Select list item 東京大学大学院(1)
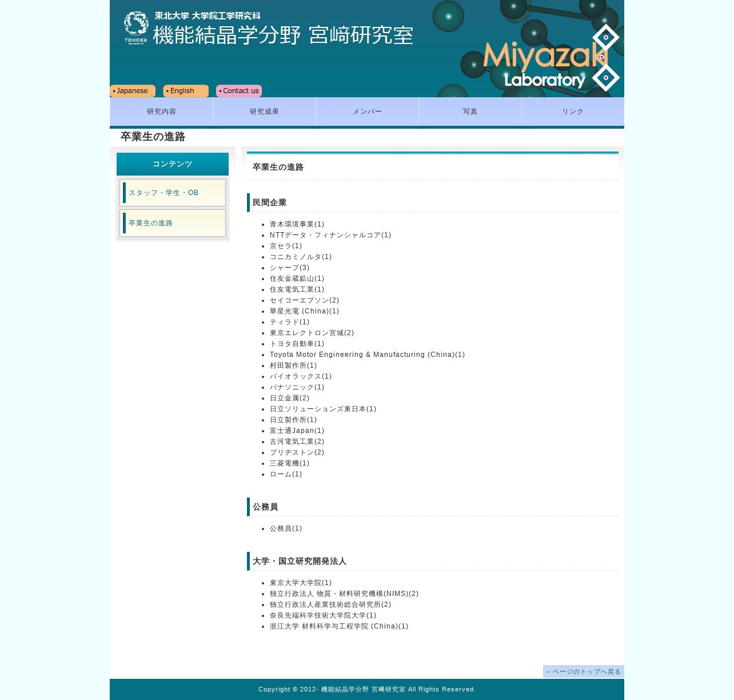 pyautogui.click(x=301, y=583)
